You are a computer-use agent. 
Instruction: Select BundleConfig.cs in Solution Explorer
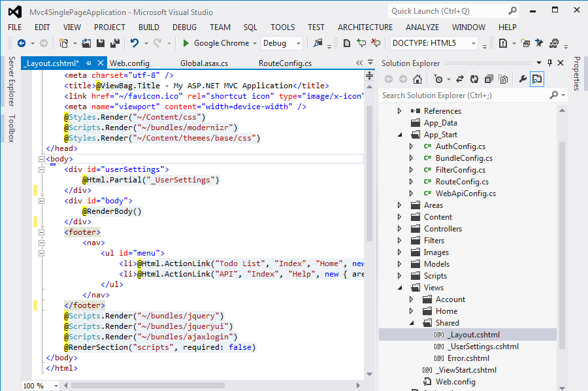[464, 158]
